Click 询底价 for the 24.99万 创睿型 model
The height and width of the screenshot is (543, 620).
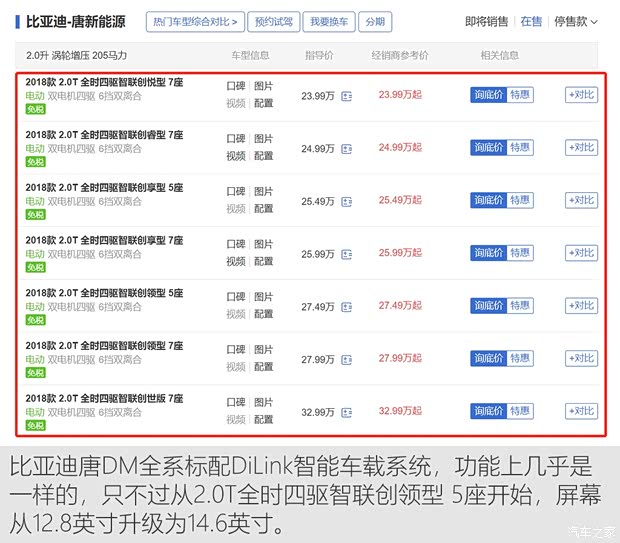click(488, 148)
